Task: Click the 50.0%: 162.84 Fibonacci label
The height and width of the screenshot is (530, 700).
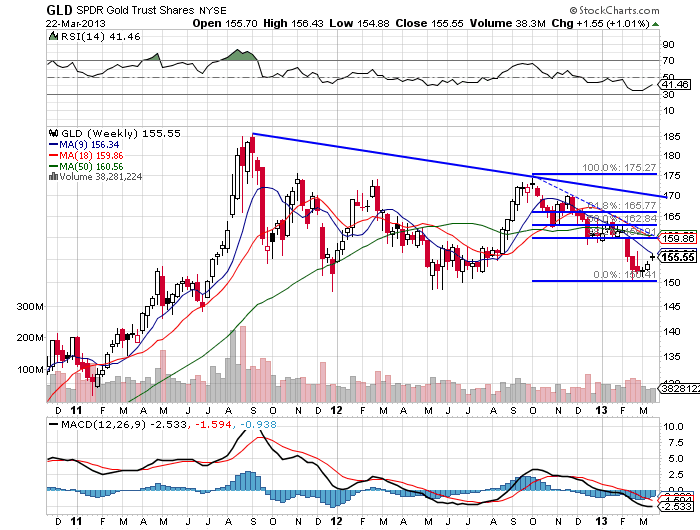Action: [x=622, y=218]
